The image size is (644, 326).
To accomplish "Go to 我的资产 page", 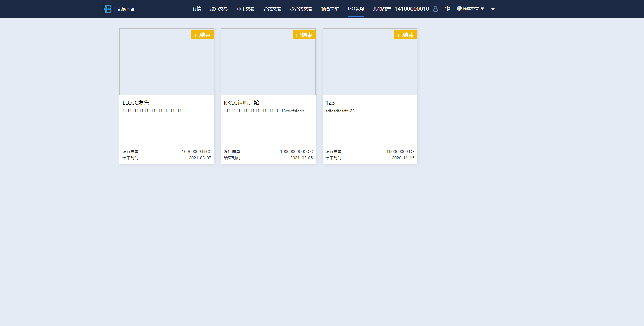I will [x=381, y=9].
